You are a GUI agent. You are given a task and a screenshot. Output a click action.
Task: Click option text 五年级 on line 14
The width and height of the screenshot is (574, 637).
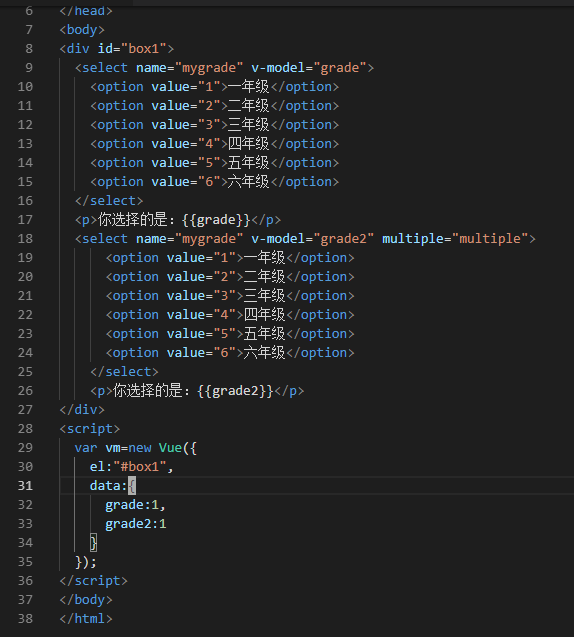pos(248,162)
